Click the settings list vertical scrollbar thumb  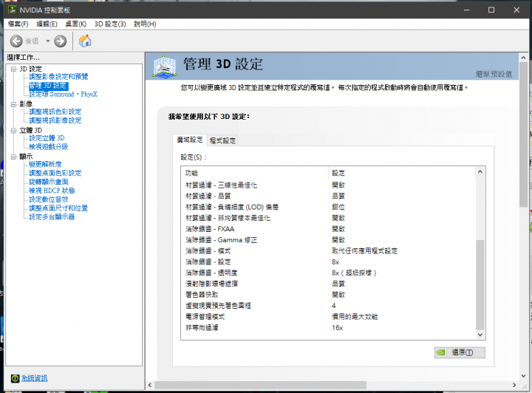[480, 284]
